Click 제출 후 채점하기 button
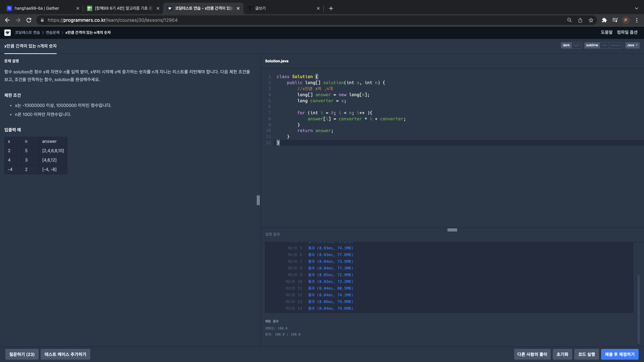The image size is (644, 362). point(620,354)
